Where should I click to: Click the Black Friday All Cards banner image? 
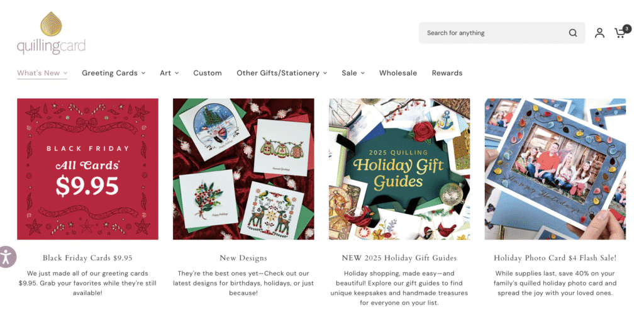(87, 169)
